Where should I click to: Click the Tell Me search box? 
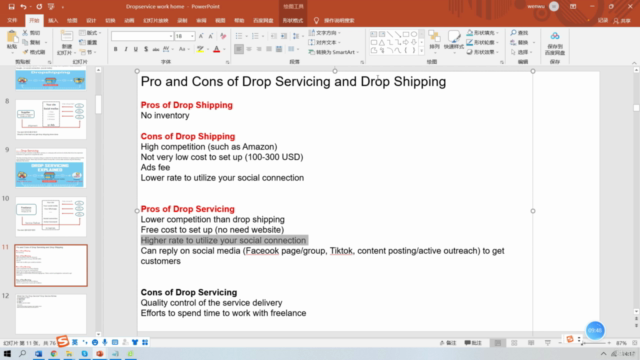pos(339,20)
